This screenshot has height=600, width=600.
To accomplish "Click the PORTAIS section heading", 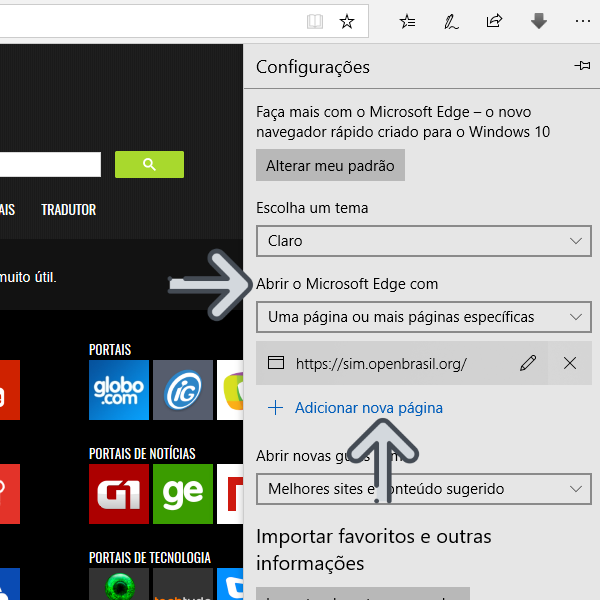I will coord(110,350).
